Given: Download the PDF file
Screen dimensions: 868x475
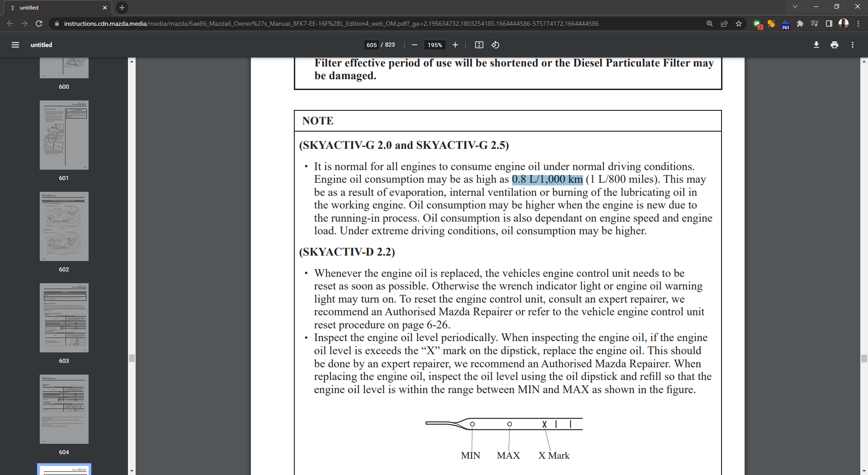Looking at the screenshot, I should [x=816, y=45].
